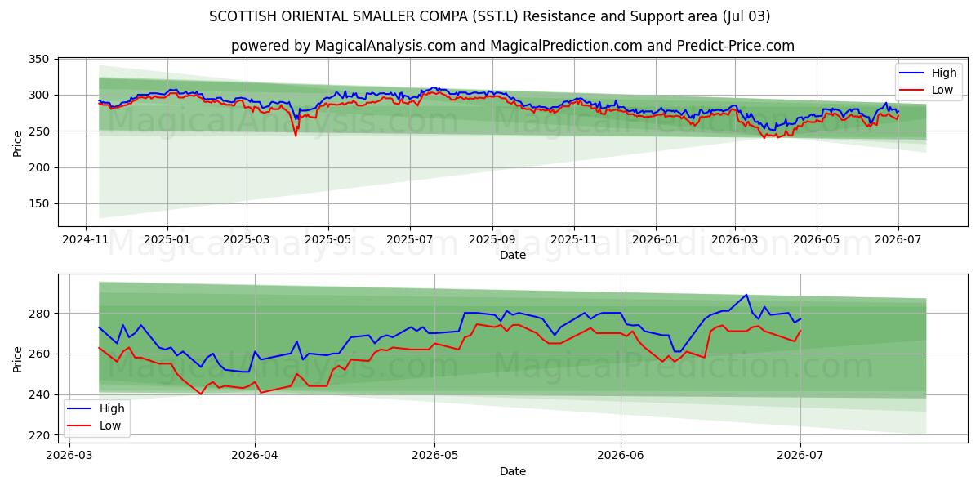Select the top chart x-axis label '2026-05'
Image resolution: width=980 pixels, height=490 pixels.
[817, 240]
